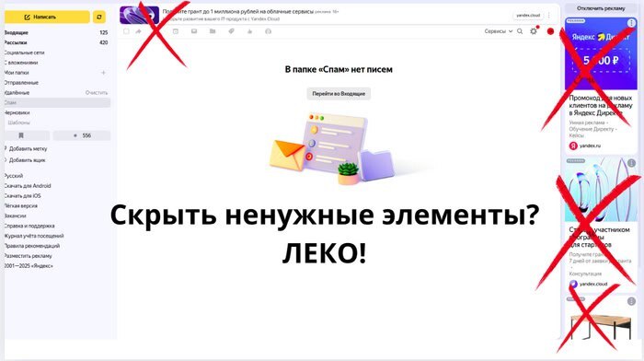Click Добавить метку

pos(27,149)
